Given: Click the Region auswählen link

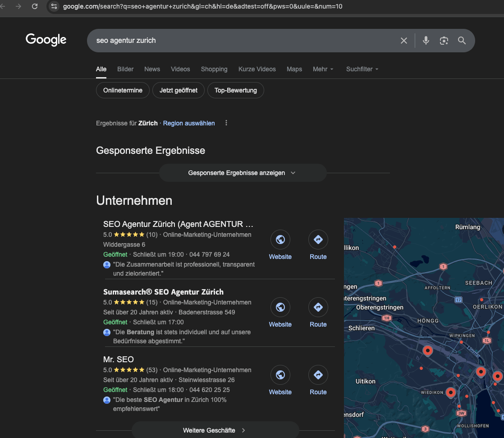Looking at the screenshot, I should click(189, 123).
